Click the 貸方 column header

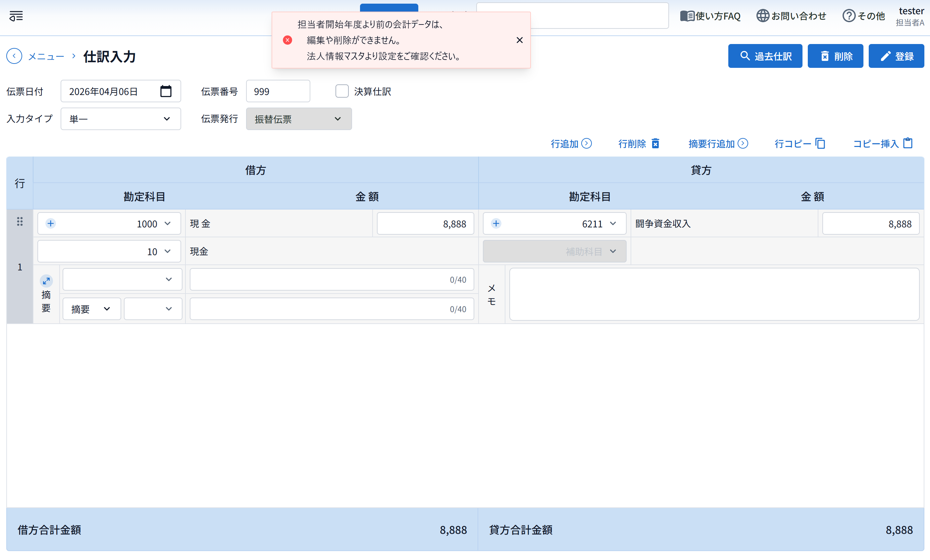click(701, 170)
